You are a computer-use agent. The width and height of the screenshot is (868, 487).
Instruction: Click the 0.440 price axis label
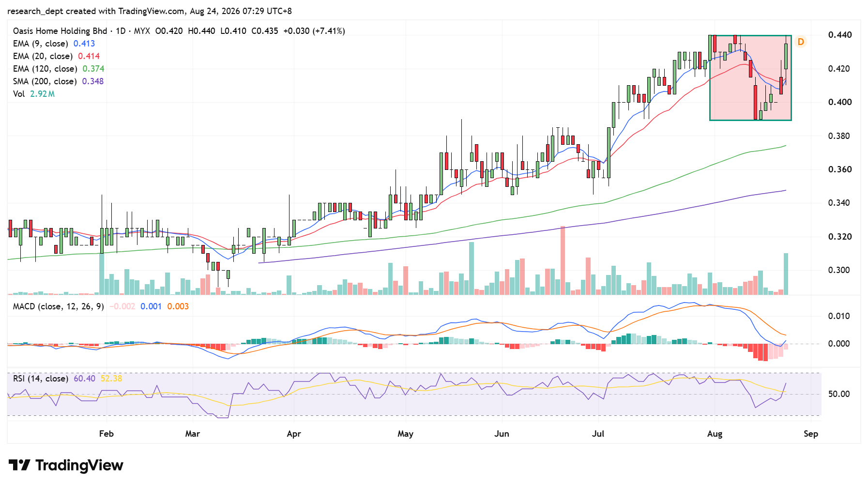pyautogui.click(x=840, y=35)
